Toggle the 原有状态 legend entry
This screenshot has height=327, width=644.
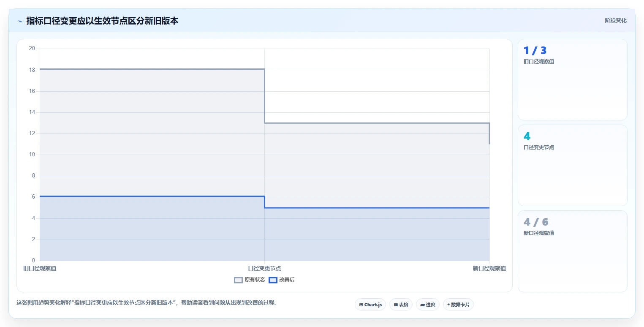pyautogui.click(x=250, y=280)
